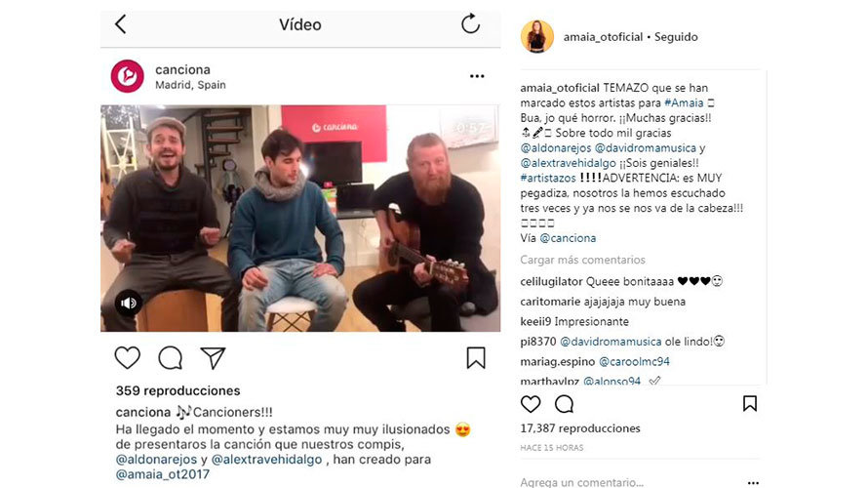
Task: Click the Madrid, Spain location label
Action: (190, 85)
